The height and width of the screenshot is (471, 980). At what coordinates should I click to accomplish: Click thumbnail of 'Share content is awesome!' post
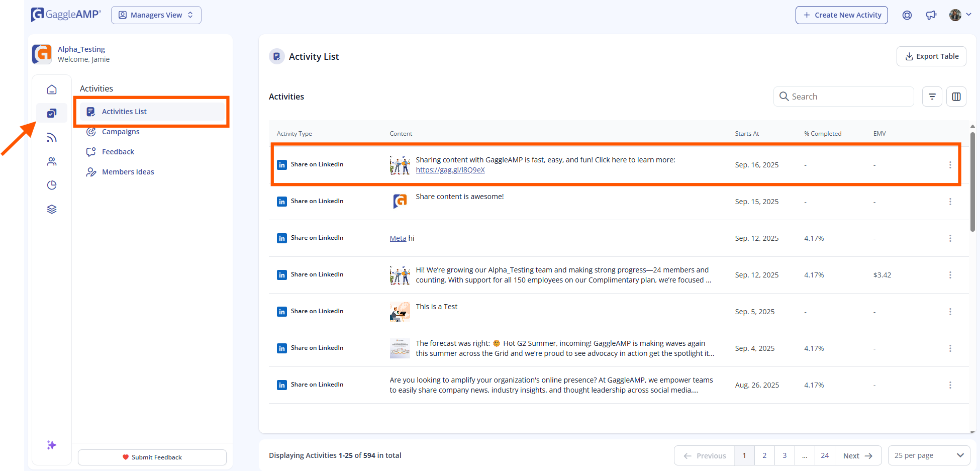tap(400, 202)
